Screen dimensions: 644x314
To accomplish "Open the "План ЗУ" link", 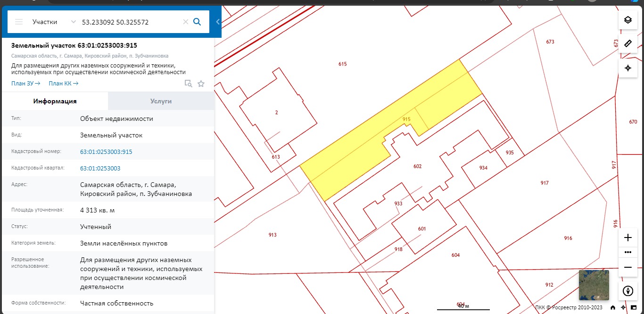I will (x=25, y=84).
